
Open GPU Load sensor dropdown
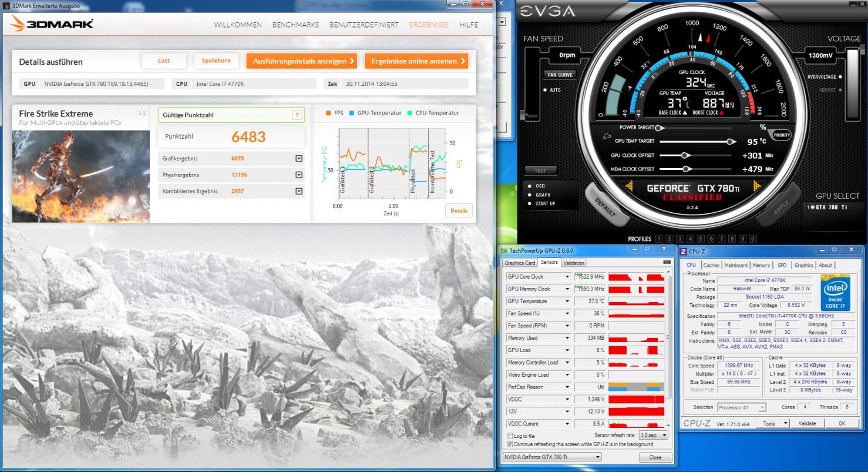(x=567, y=350)
